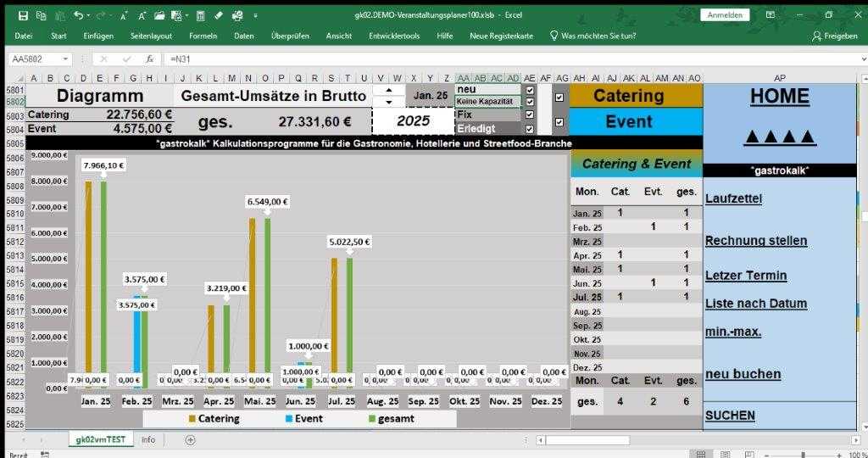Click the eraser icon in quick access toolbar
This screenshot has height=458, width=868.
[219, 15]
